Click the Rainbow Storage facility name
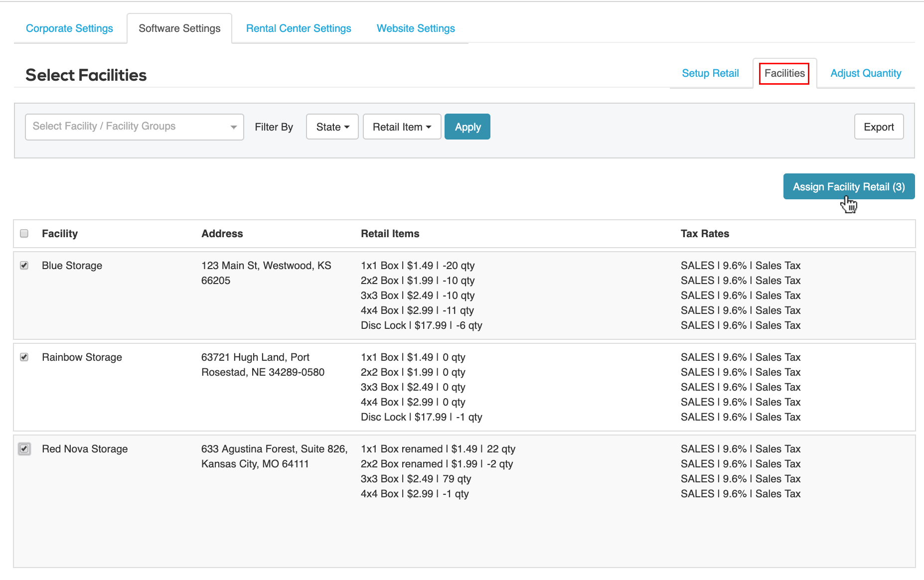924x580 pixels. click(x=82, y=357)
